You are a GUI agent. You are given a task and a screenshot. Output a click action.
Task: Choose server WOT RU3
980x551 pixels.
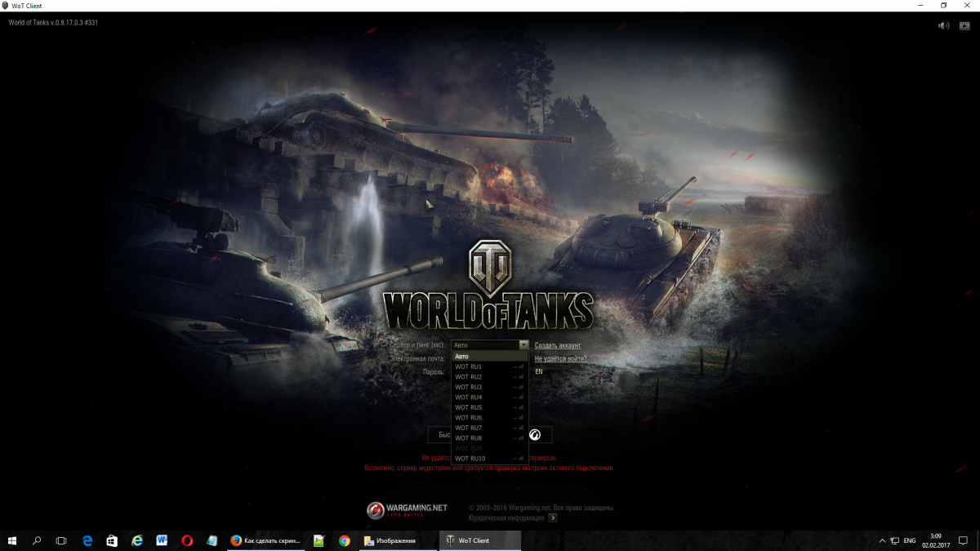[x=490, y=387]
